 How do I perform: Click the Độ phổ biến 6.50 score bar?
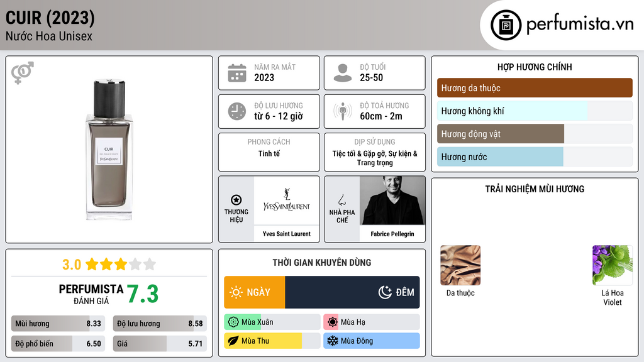tap(58, 344)
